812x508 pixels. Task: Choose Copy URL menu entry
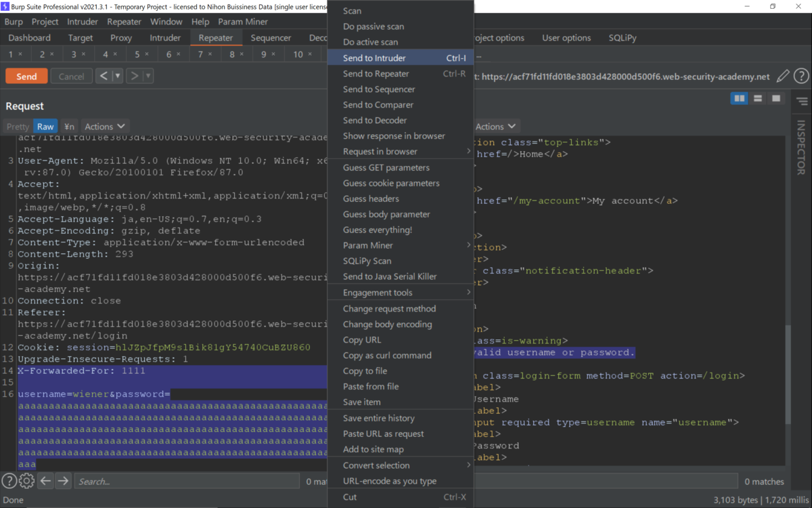tap(400, 340)
